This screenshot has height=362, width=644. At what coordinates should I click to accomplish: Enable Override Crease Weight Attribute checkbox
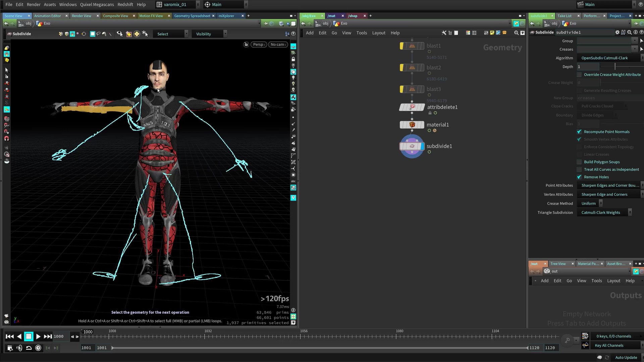(579, 75)
